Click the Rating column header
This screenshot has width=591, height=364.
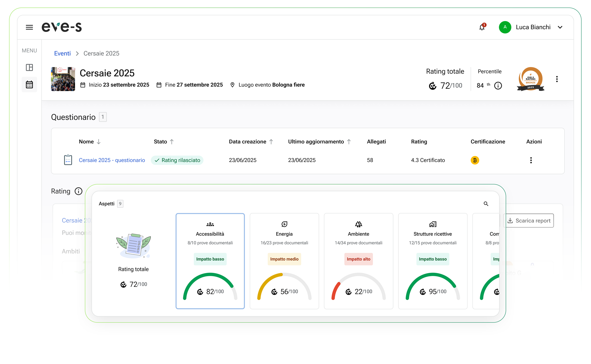[x=419, y=142]
